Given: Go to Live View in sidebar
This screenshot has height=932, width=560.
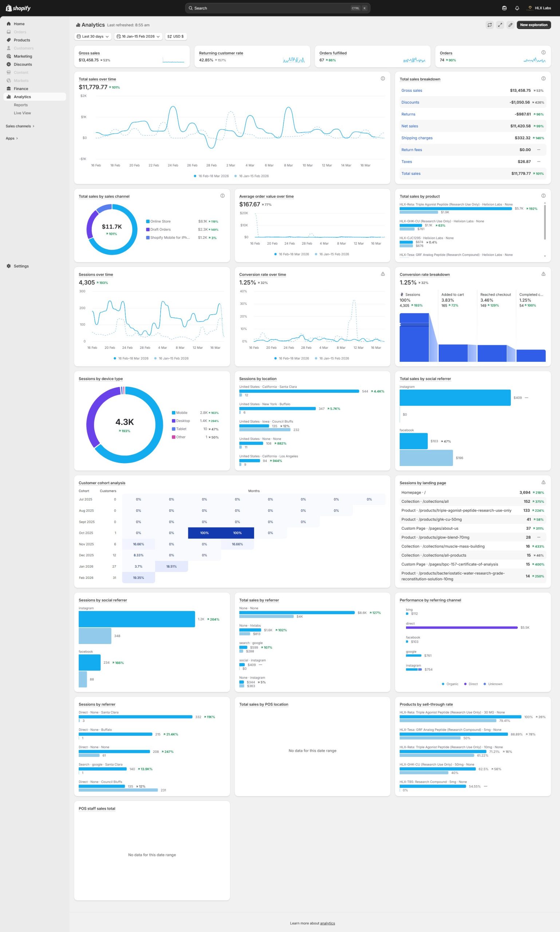Looking at the screenshot, I should click(22, 113).
